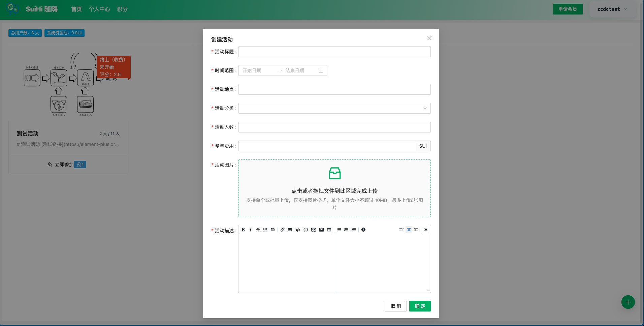The height and width of the screenshot is (326, 644).
Task: Open the editor help icon
Action: pyautogui.click(x=363, y=230)
